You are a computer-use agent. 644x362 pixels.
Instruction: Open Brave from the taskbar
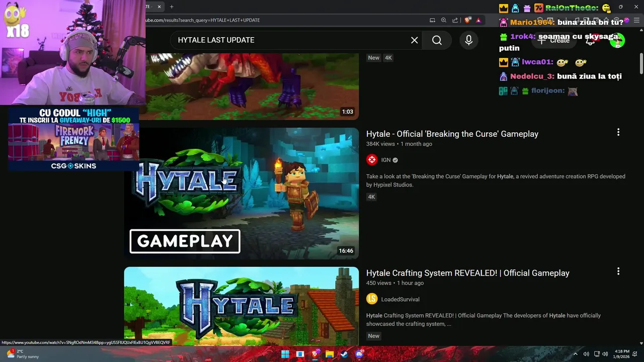[x=315, y=354]
